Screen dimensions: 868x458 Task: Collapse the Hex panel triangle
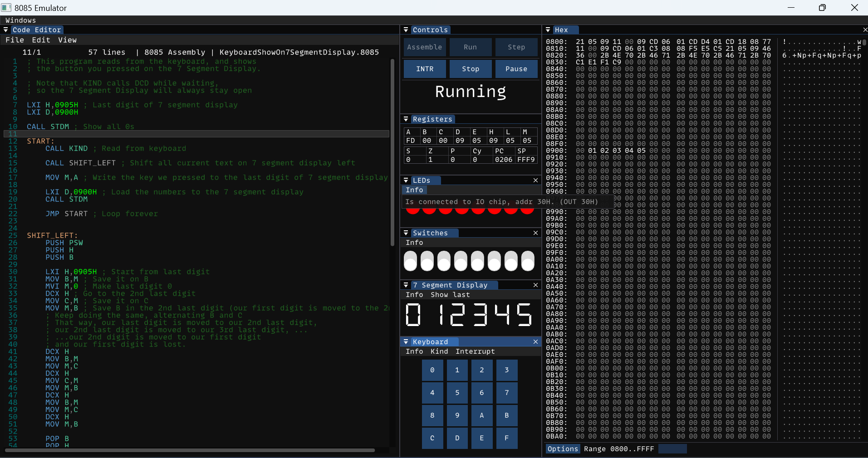tap(548, 30)
